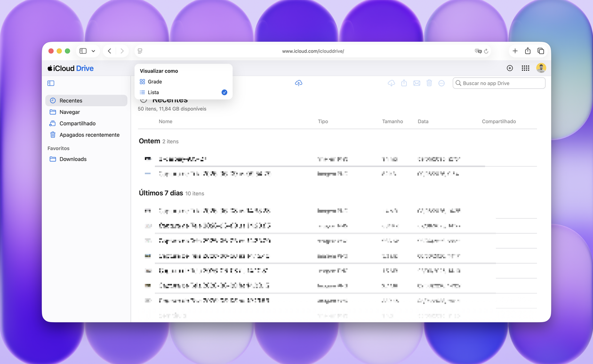Viewport: 593px width, 364px height.
Task: Click the trash delete toolbar icon
Action: [429, 83]
